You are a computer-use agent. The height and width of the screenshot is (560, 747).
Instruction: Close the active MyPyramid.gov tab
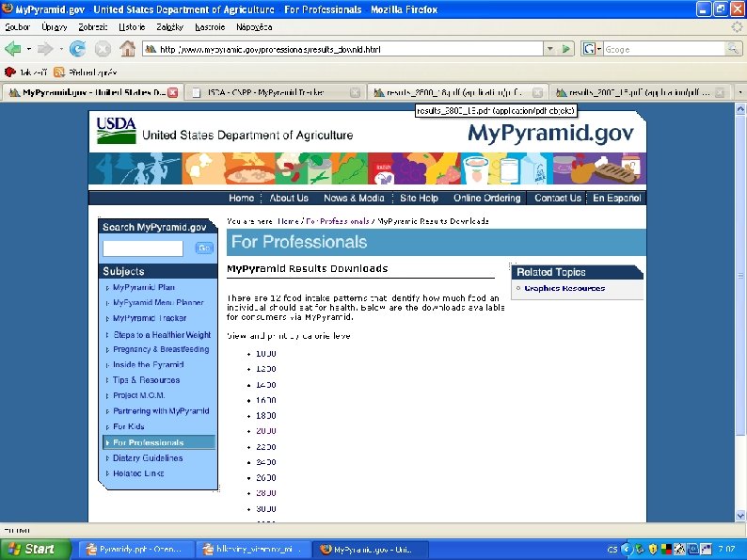pos(173,92)
